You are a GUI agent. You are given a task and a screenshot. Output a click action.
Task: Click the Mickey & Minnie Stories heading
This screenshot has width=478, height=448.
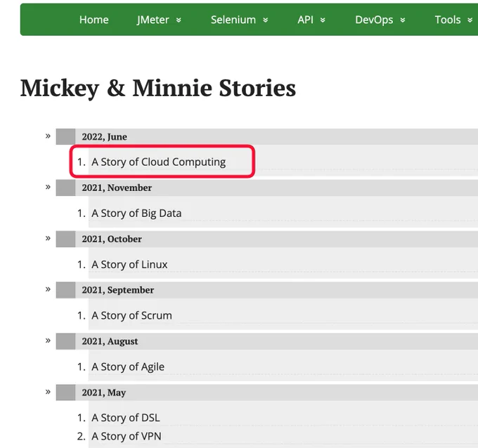[158, 88]
